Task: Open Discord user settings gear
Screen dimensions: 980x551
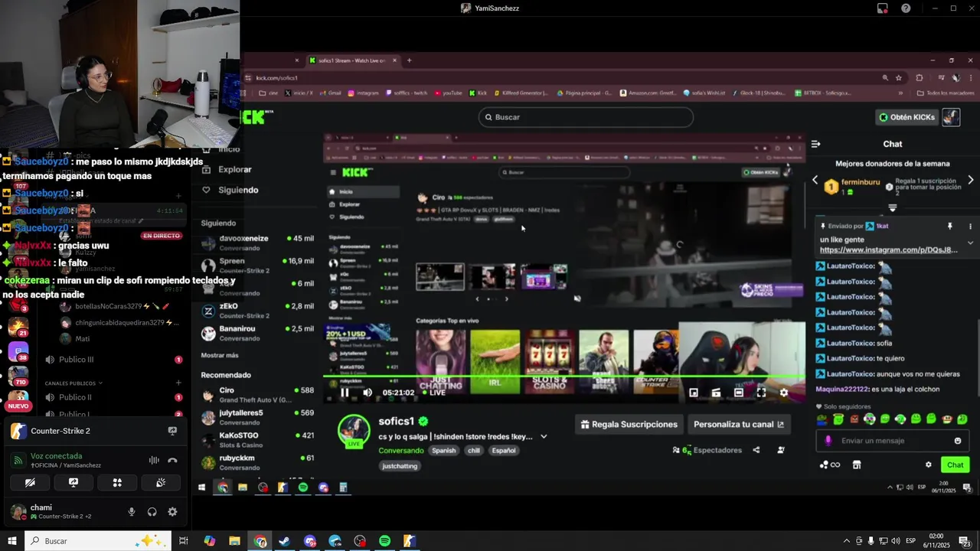Action: point(172,512)
